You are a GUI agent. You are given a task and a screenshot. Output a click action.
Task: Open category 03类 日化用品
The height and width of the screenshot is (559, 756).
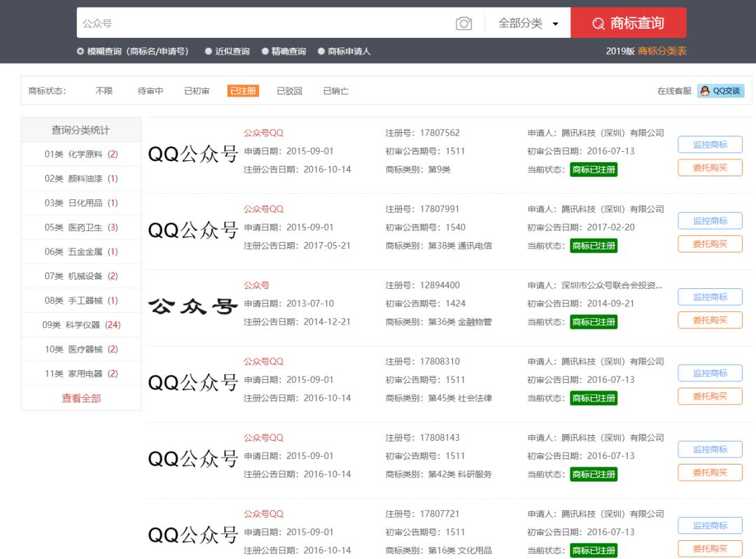click(81, 203)
